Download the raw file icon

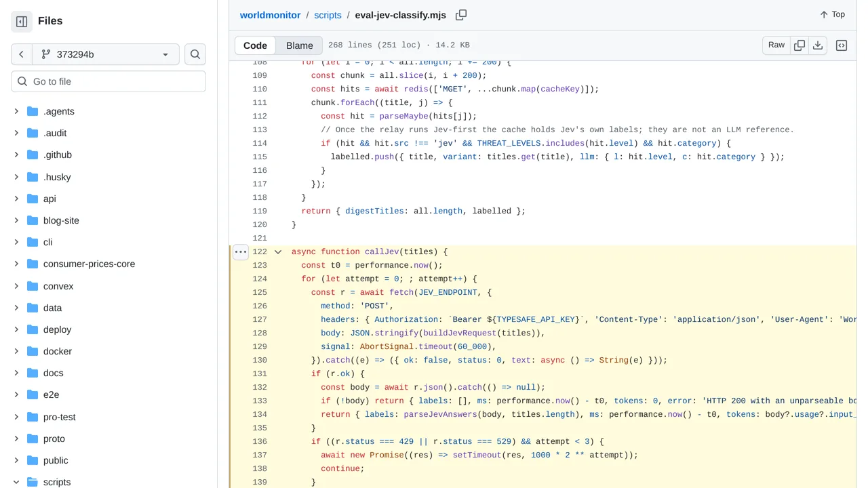(818, 45)
